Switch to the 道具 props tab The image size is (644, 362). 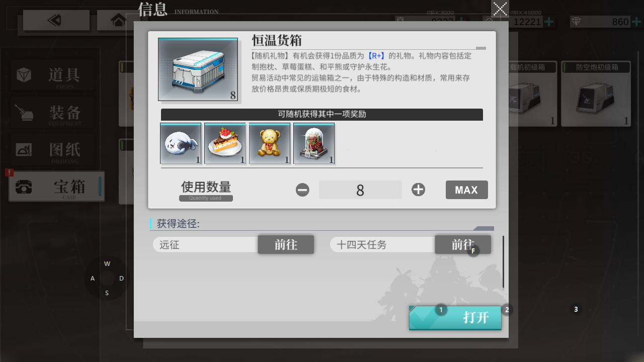[x=52, y=75]
